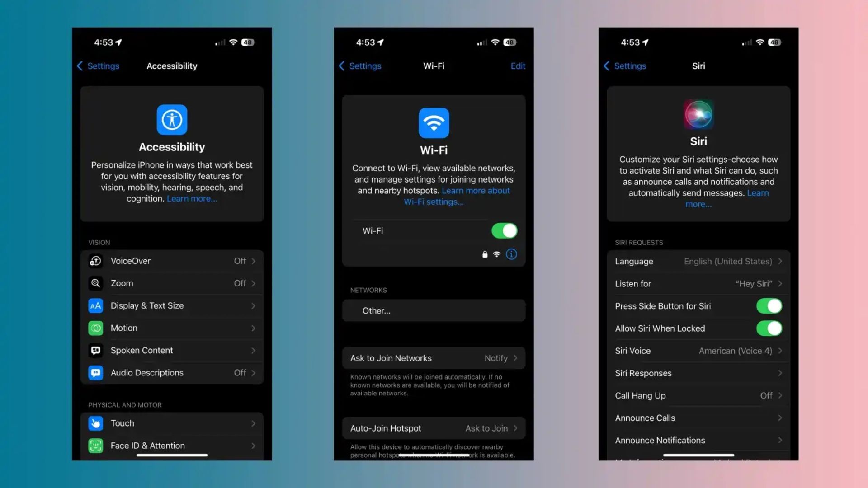Tap the VoiceOver settings row icon
This screenshot has height=488, width=868.
[x=95, y=260]
